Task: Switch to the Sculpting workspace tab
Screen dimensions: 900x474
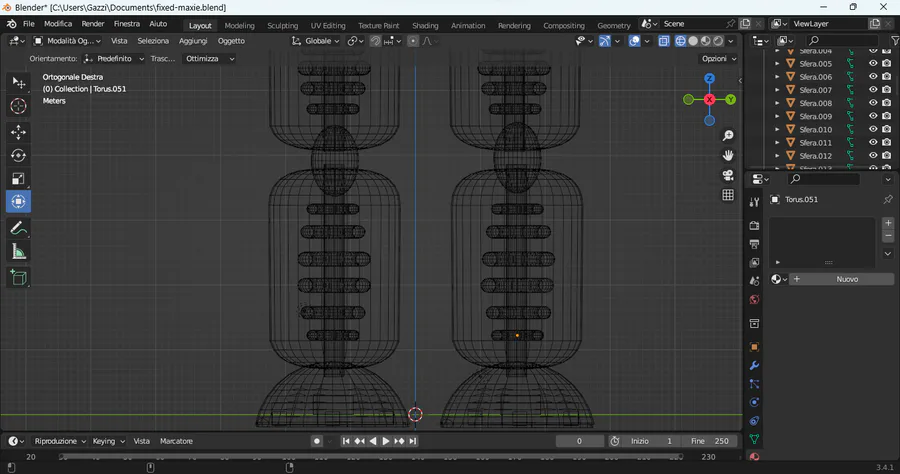Action: coord(282,25)
